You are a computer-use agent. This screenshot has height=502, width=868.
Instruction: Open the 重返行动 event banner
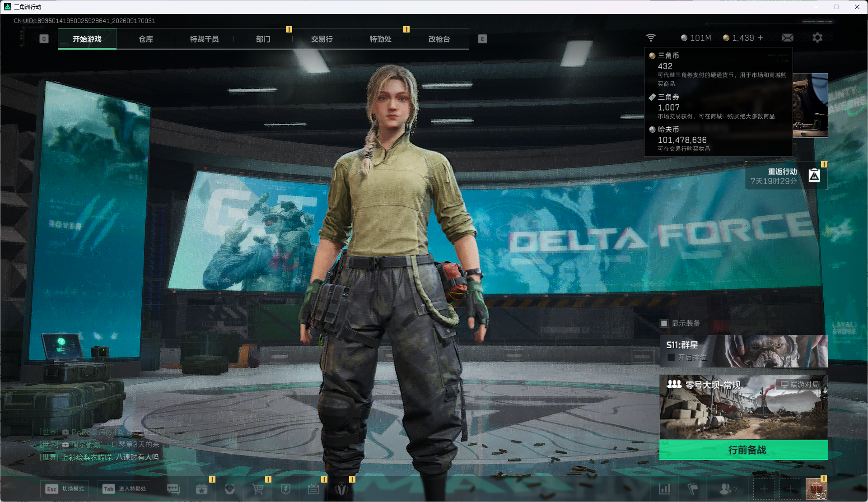pyautogui.click(x=786, y=176)
